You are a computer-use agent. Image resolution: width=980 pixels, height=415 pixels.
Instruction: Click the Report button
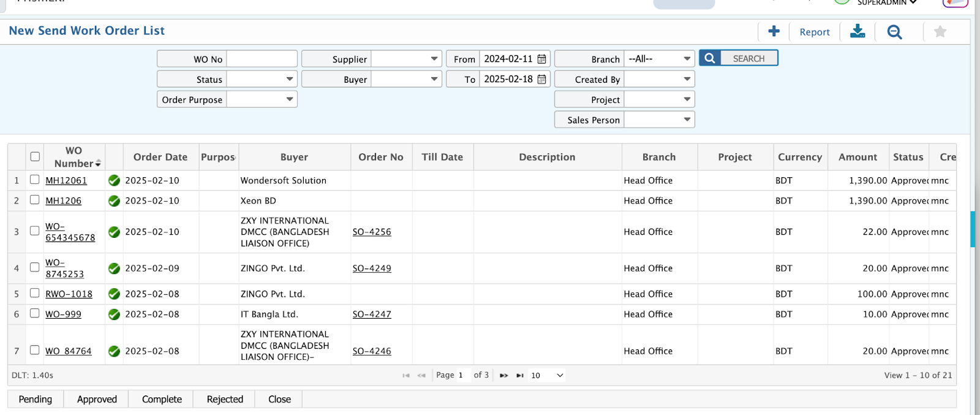[x=815, y=32]
